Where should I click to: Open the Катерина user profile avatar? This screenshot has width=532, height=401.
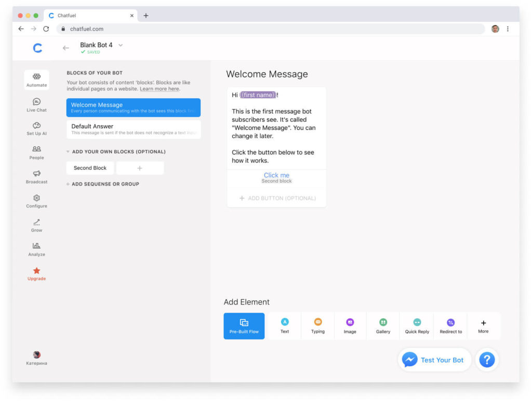[x=37, y=355]
